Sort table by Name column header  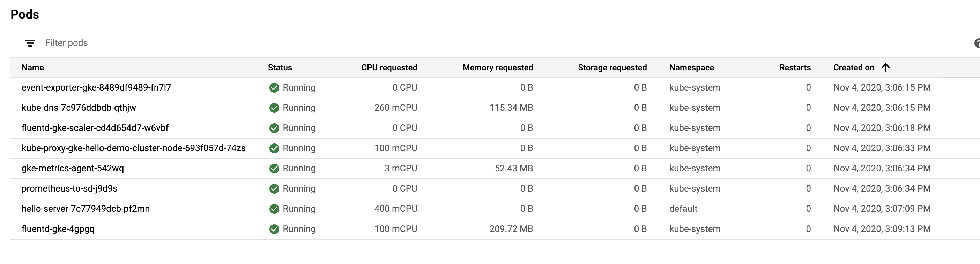point(33,68)
